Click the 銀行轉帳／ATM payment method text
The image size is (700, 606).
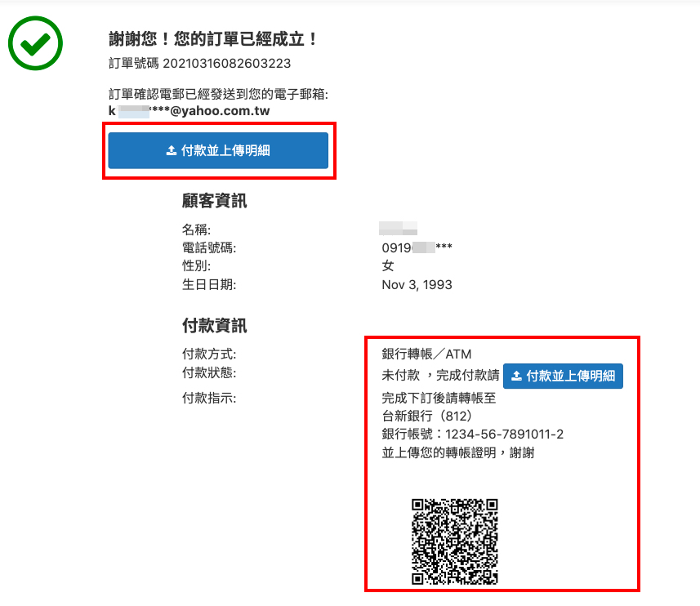427,354
